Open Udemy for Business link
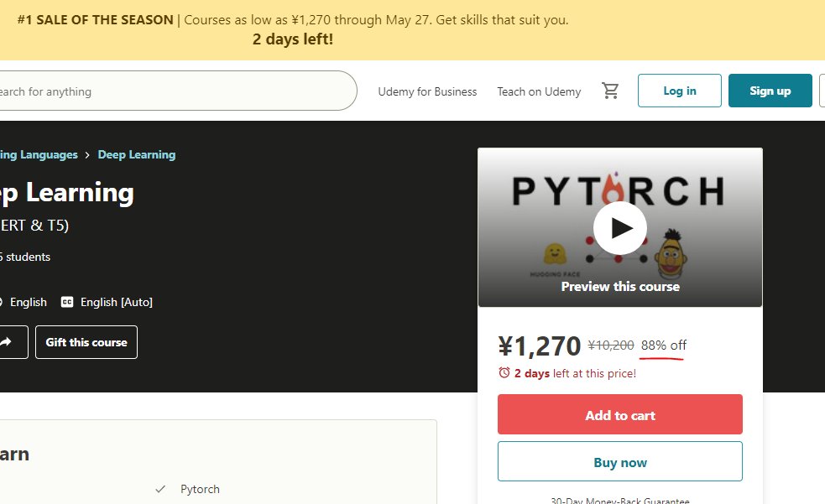The height and width of the screenshot is (504, 825). click(x=427, y=91)
